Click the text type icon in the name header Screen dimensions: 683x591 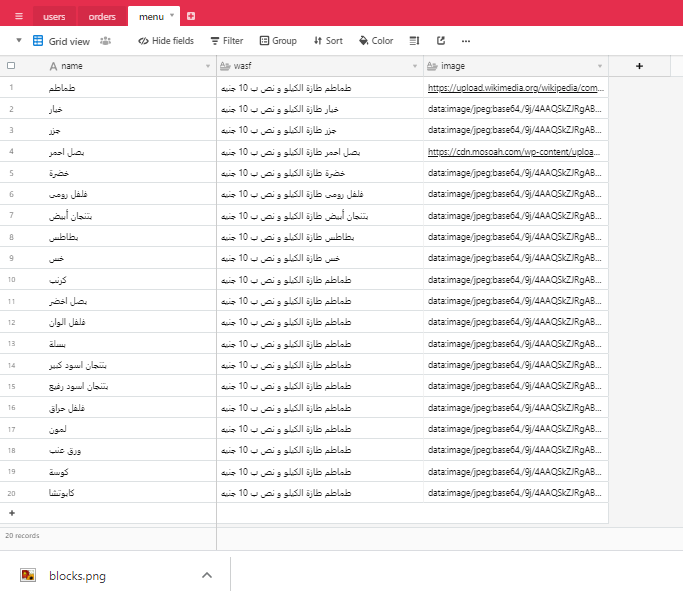point(53,66)
